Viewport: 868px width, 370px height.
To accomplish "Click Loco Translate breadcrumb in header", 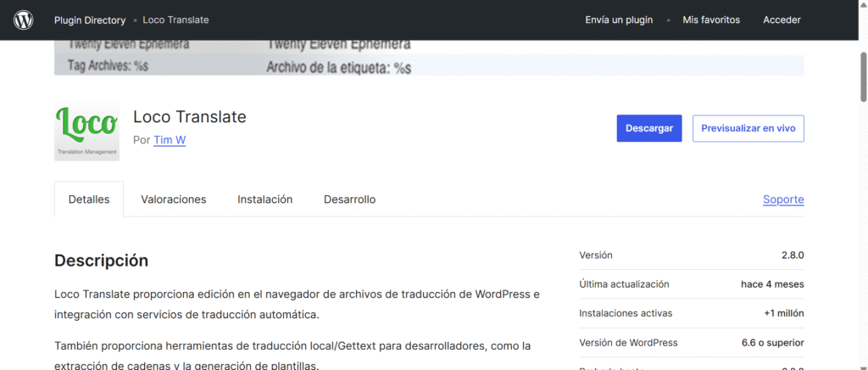I will (175, 20).
